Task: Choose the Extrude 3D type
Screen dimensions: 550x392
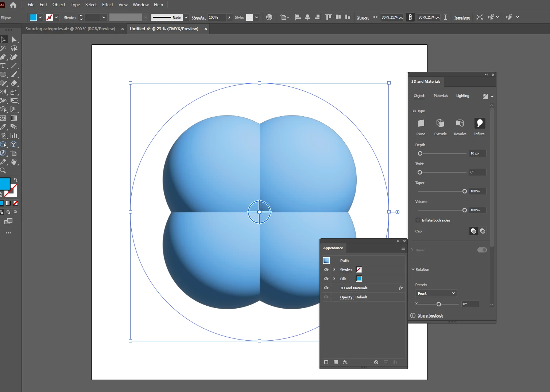Action: 440,123
